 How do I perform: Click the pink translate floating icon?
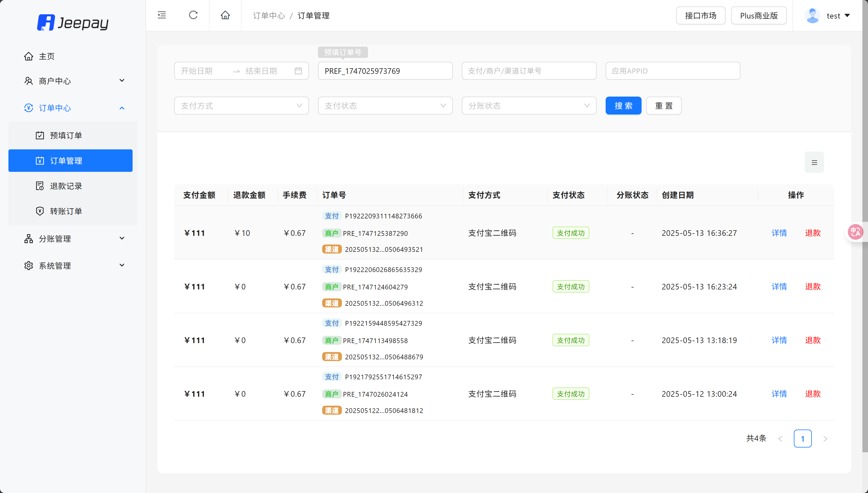pyautogui.click(x=855, y=232)
